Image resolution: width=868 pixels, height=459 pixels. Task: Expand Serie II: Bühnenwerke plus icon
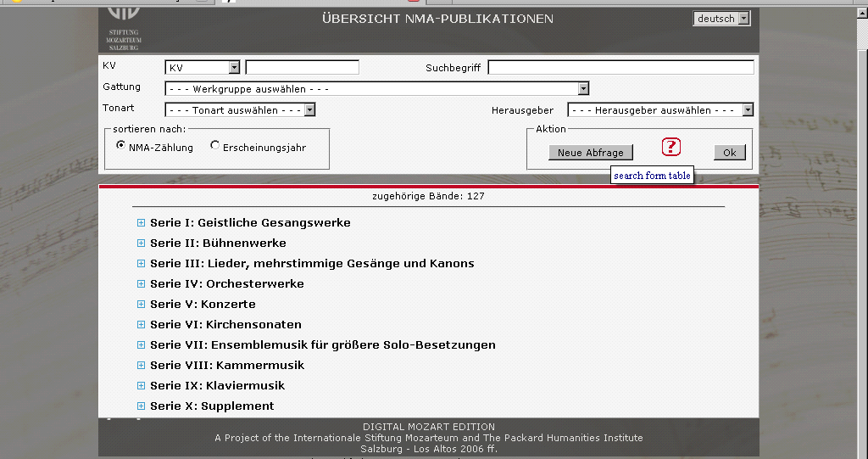142,243
